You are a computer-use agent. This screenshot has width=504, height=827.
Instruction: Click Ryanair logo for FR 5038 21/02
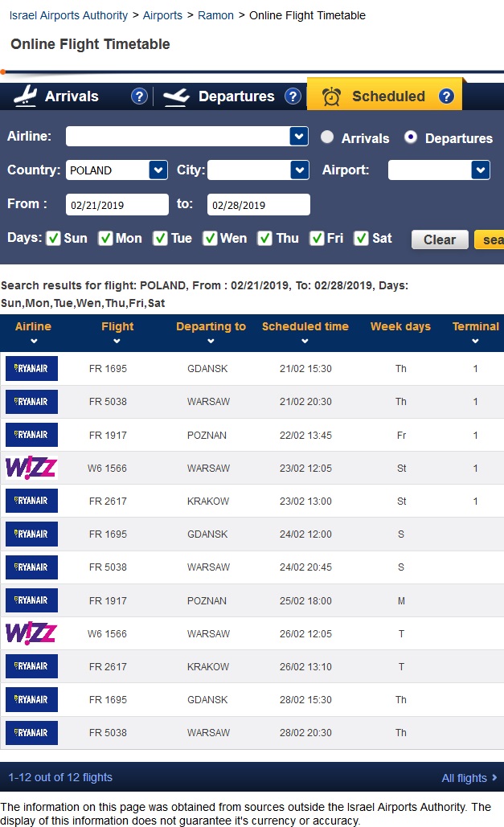coord(31,402)
